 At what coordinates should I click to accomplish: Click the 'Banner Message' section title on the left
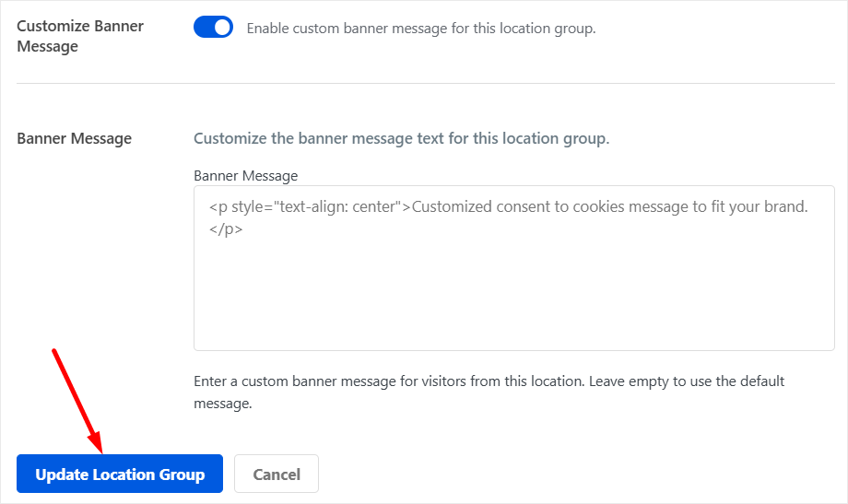(x=74, y=138)
